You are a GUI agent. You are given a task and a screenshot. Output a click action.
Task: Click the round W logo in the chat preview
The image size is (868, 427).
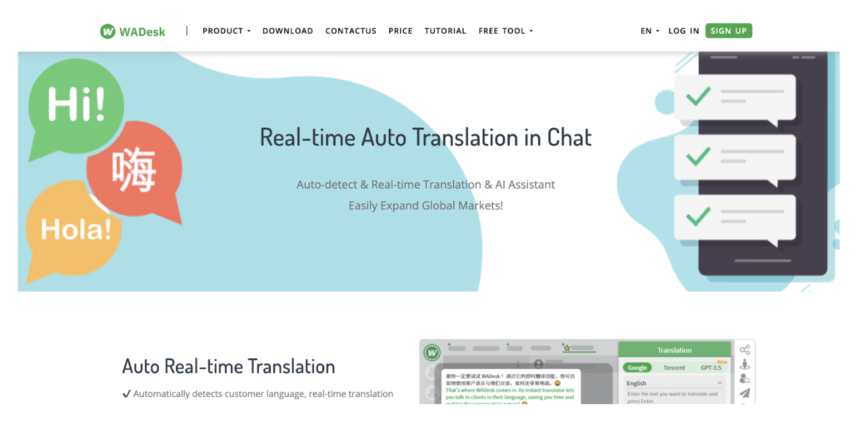point(432,351)
